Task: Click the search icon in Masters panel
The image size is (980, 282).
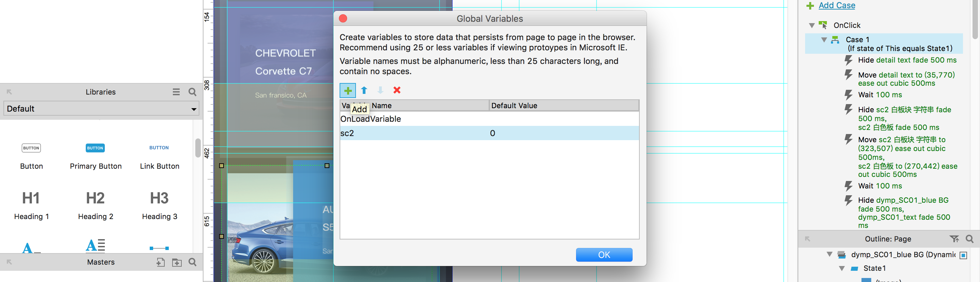Action: [193, 262]
